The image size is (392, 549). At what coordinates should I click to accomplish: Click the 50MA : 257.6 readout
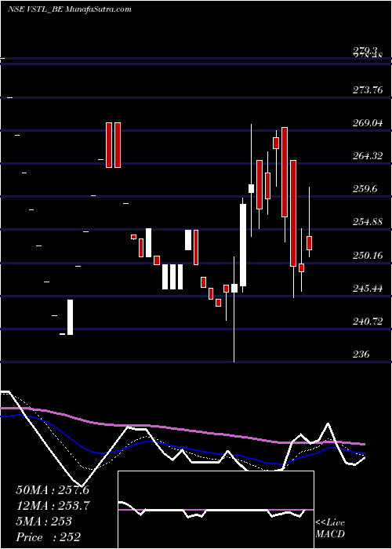tap(53, 490)
